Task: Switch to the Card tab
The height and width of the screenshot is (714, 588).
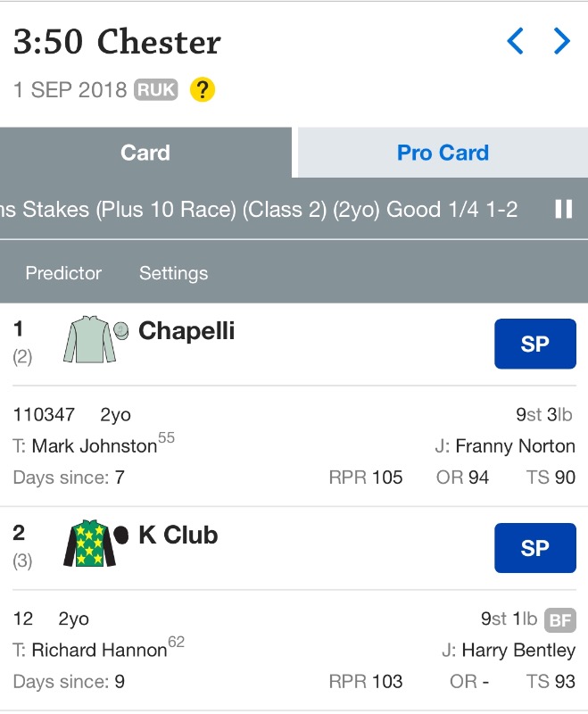Action: coord(145,153)
